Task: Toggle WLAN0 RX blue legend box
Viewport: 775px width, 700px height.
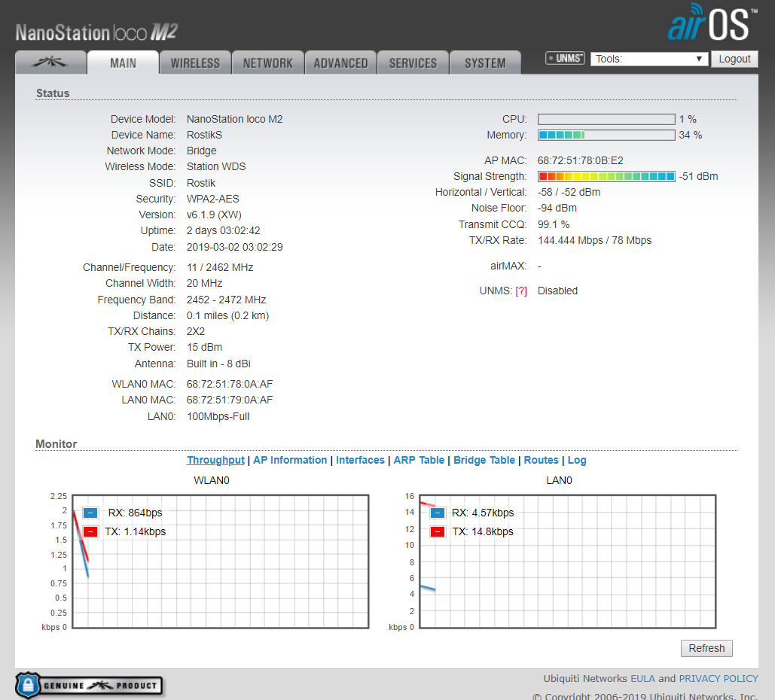Action: tap(90, 513)
